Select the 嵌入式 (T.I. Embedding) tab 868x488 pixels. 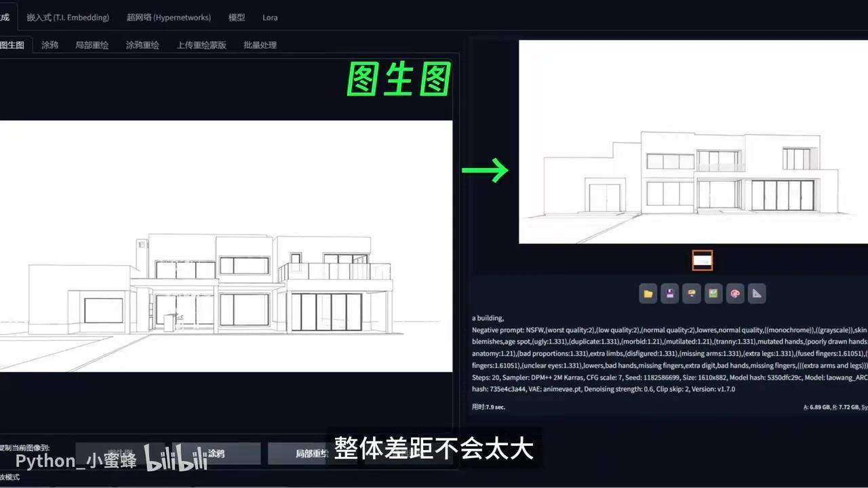(68, 17)
